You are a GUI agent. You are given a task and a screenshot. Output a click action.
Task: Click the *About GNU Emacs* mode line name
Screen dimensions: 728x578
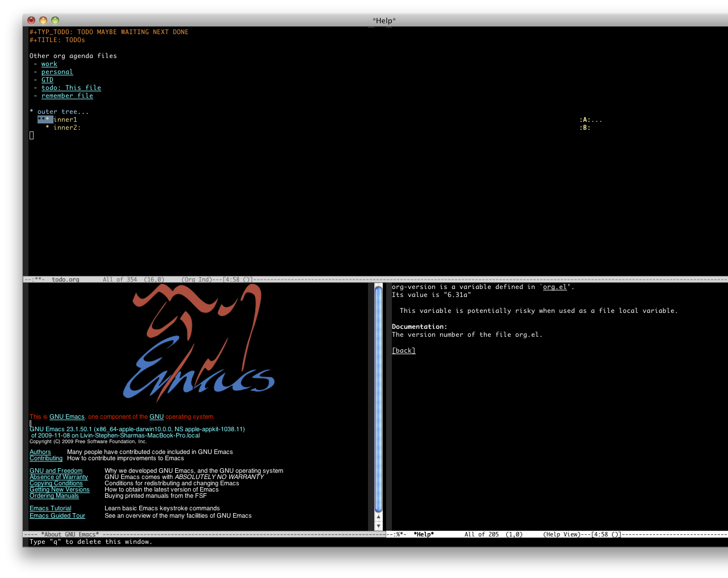pos(70,534)
